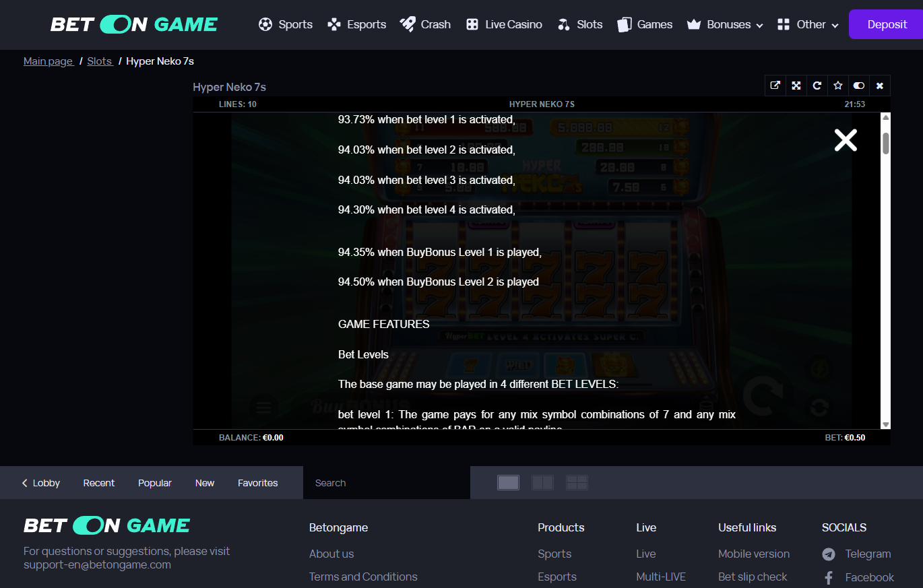Open the Esports menu item
923x588 pixels.
pyautogui.click(x=367, y=24)
